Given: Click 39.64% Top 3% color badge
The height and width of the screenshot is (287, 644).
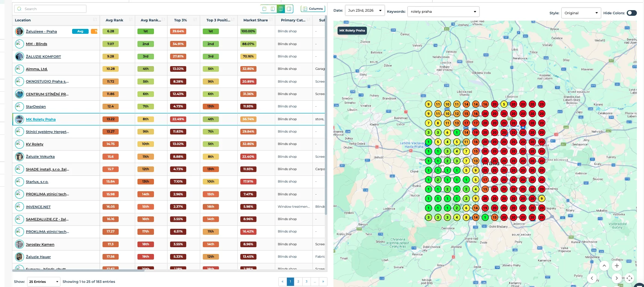Looking at the screenshot, I should [x=178, y=31].
